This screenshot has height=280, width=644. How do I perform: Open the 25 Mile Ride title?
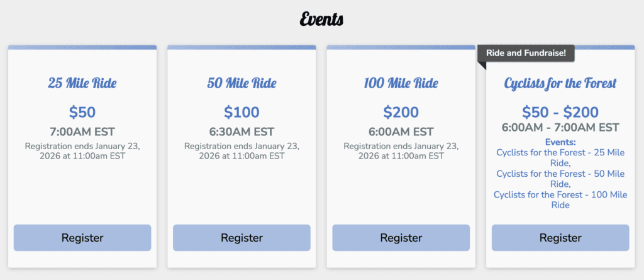click(x=82, y=84)
